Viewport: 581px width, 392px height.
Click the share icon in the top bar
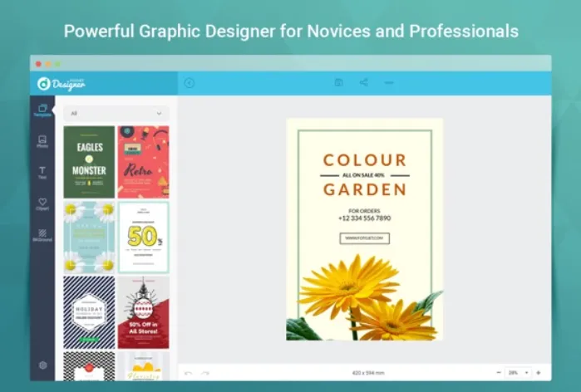pyautogui.click(x=363, y=82)
